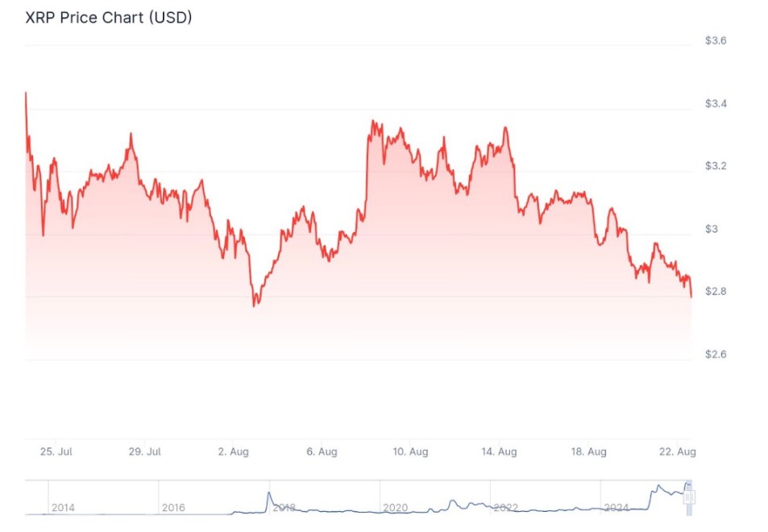Select the 6. Aug date label
This screenshot has height=532, width=768.
[322, 451]
